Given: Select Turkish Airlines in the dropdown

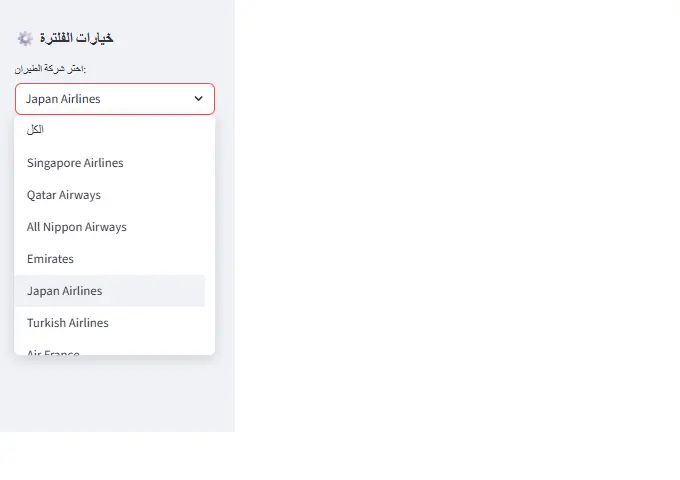Looking at the screenshot, I should point(68,323).
